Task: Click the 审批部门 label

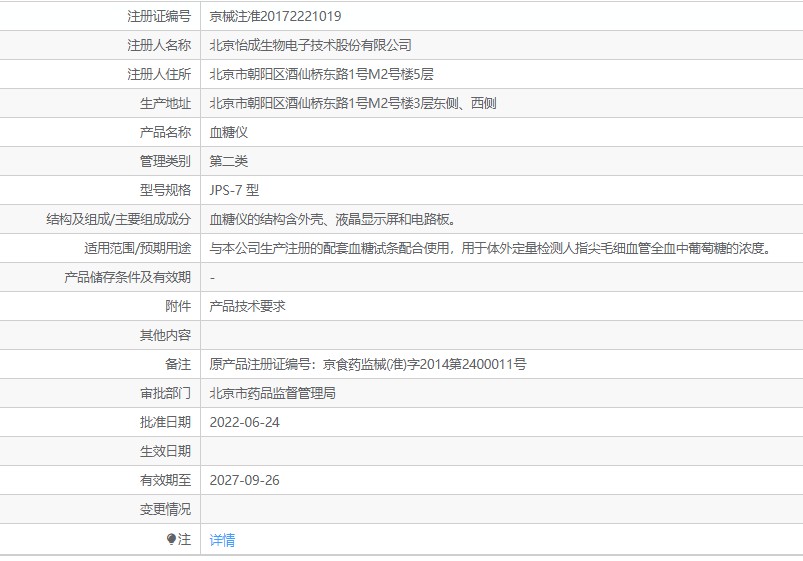Action: [165, 393]
